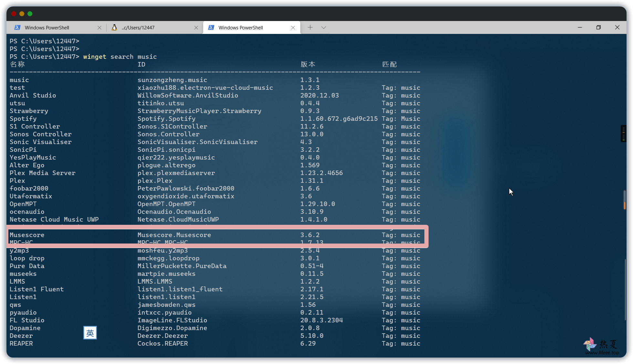Close the ..c/Users/12447 tab

[196, 28]
